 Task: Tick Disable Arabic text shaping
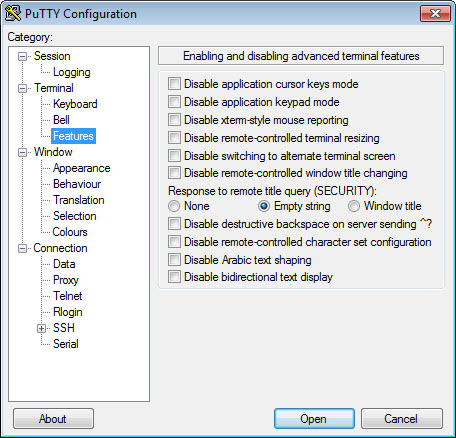click(x=174, y=259)
